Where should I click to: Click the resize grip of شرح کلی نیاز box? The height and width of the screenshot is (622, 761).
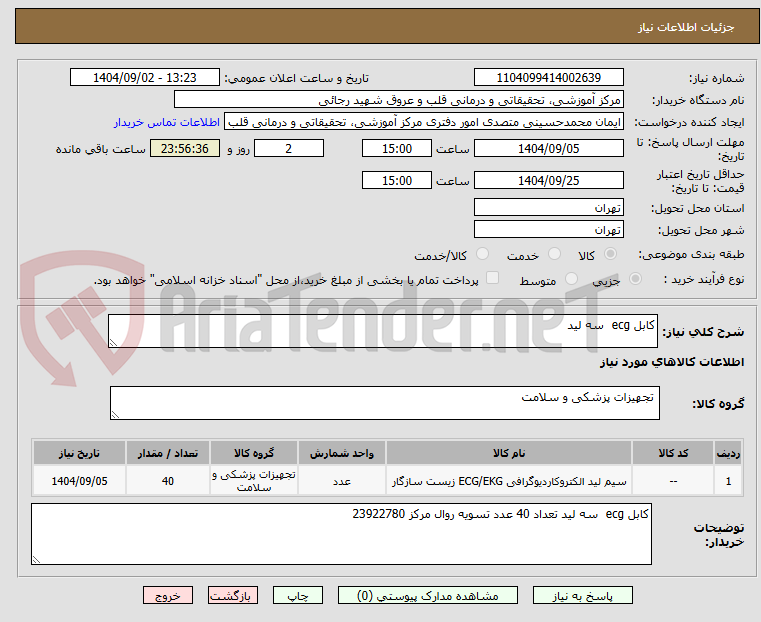pos(113,343)
